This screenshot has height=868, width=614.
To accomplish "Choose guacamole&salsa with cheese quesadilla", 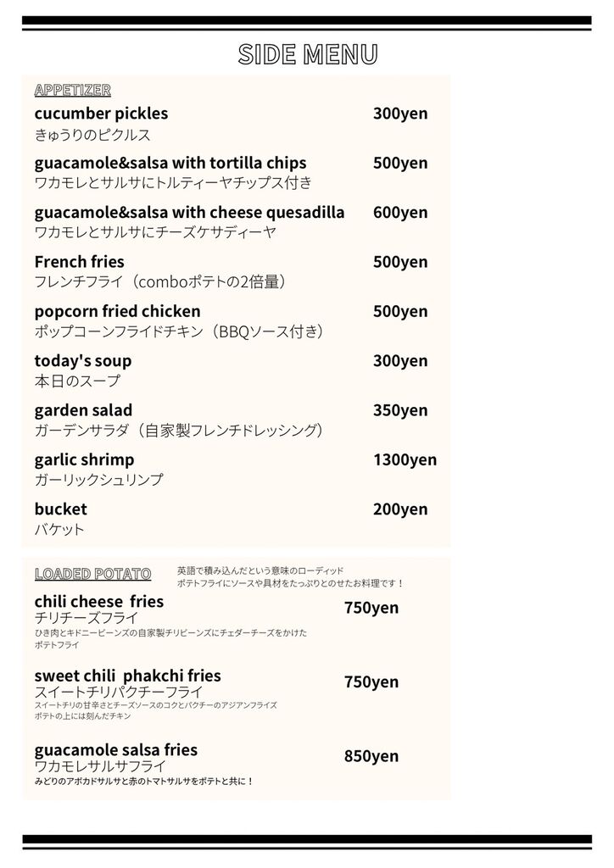I will [x=189, y=213].
